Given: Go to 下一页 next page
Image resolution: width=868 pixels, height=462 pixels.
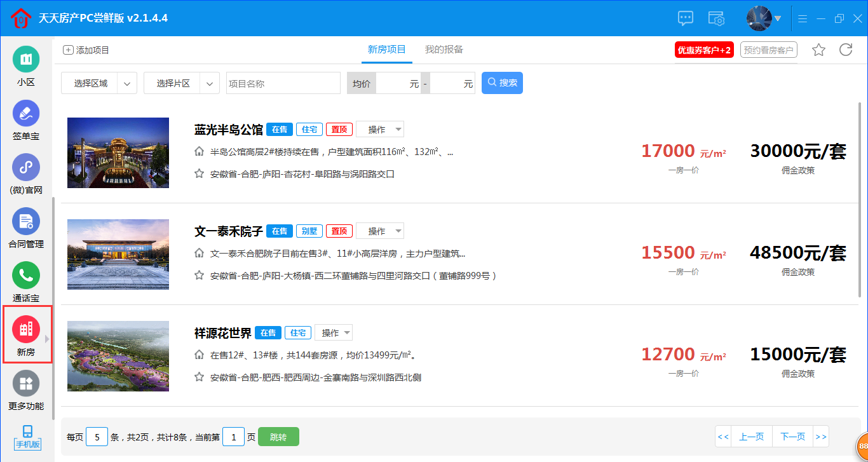Looking at the screenshot, I should pos(792,437).
